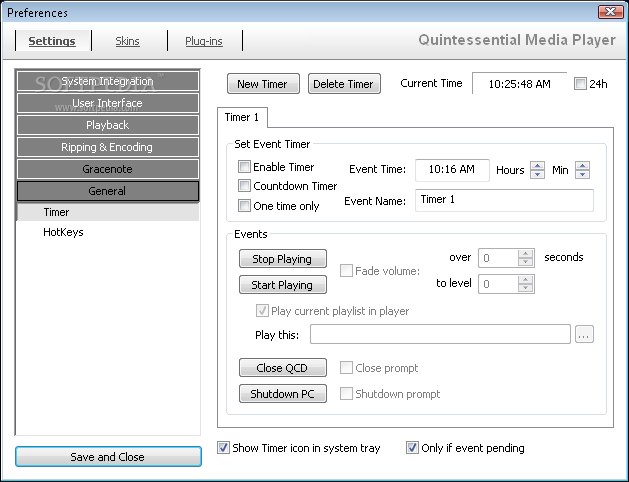Viewport: 629px width, 482px height.
Task: Check the One time only checkbox
Action: tap(244, 206)
